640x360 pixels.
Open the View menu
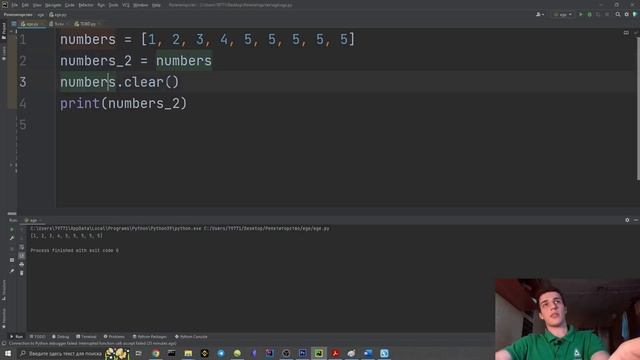pos(37,5)
